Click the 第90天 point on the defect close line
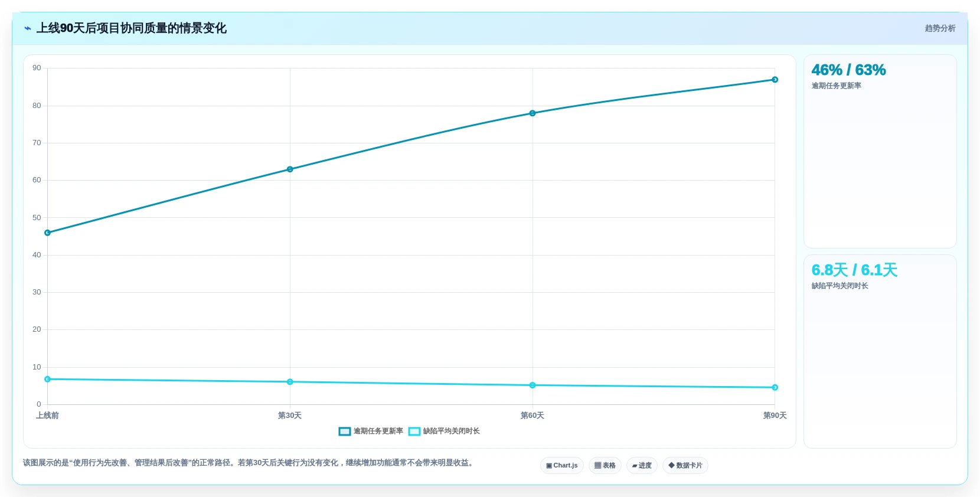This screenshot has width=980, height=497. click(775, 388)
